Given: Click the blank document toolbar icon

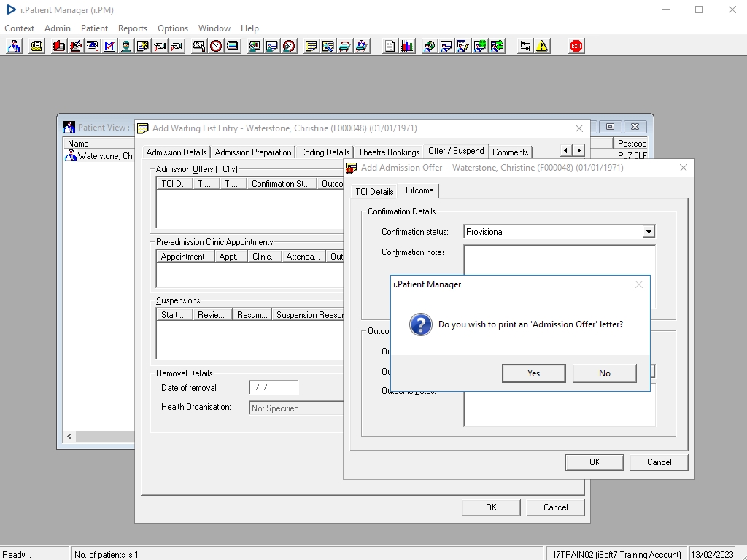Looking at the screenshot, I should point(390,46).
